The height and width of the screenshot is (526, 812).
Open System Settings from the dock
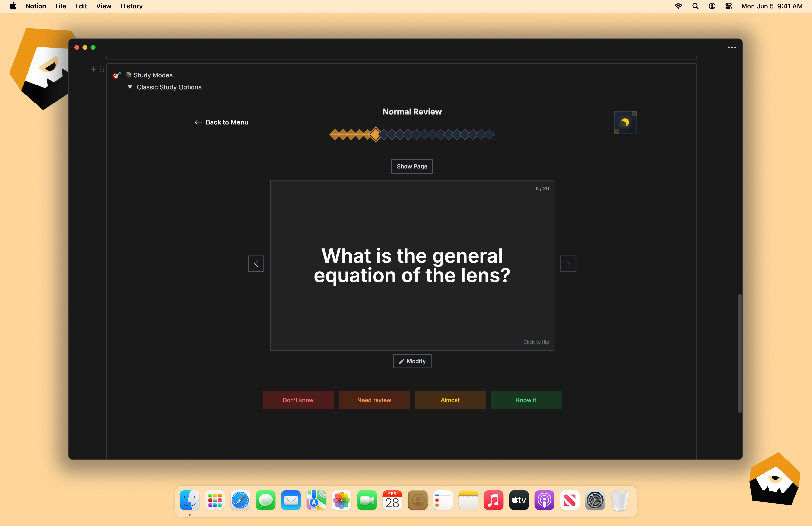595,500
